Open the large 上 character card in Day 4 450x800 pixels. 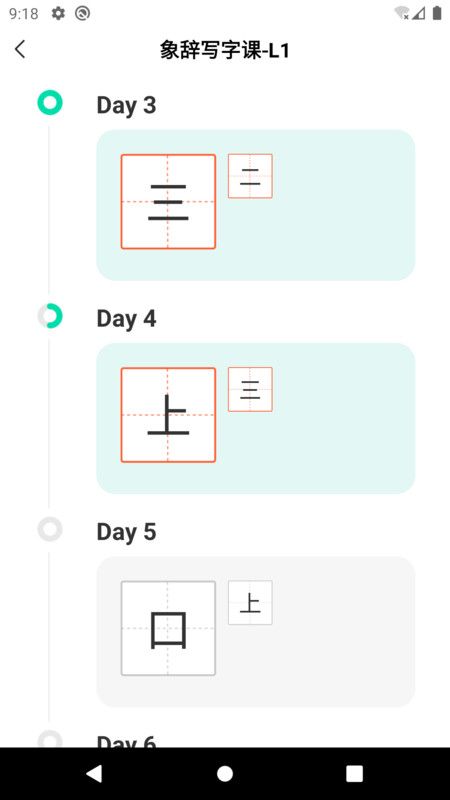tap(168, 415)
